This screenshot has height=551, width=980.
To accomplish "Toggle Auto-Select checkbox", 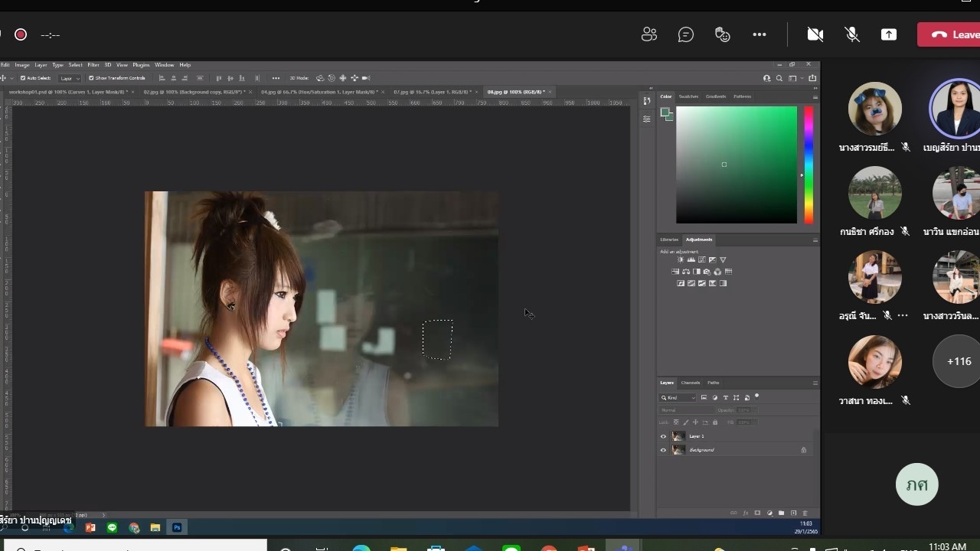I will pos(23,78).
